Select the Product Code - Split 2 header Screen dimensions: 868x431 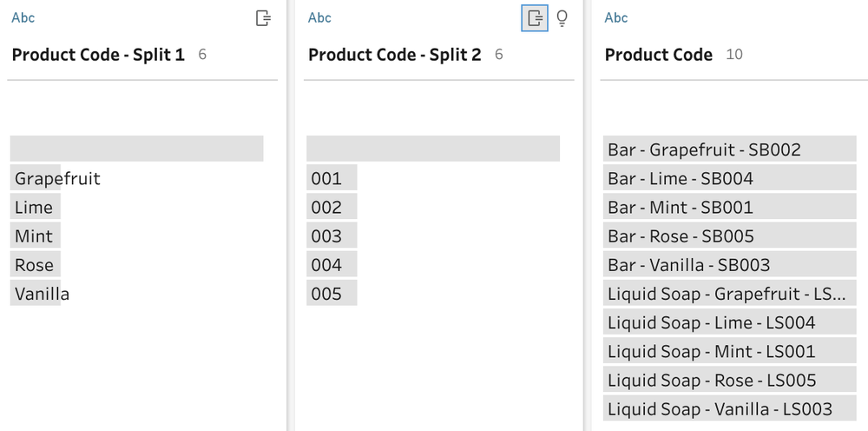(394, 55)
